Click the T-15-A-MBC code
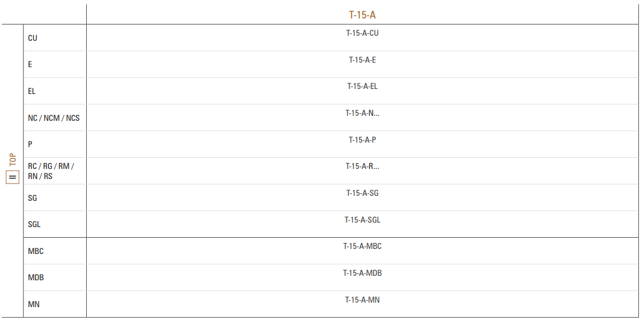The image size is (644, 325). [362, 247]
